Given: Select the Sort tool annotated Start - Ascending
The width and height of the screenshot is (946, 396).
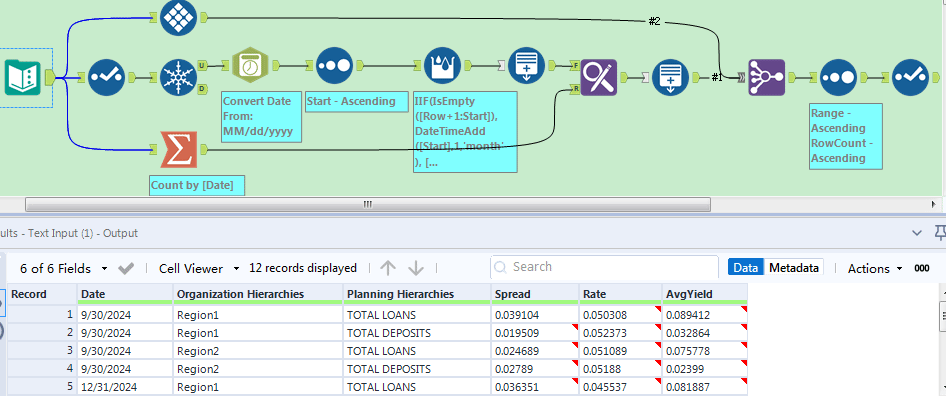Looking at the screenshot, I should click(x=335, y=65).
